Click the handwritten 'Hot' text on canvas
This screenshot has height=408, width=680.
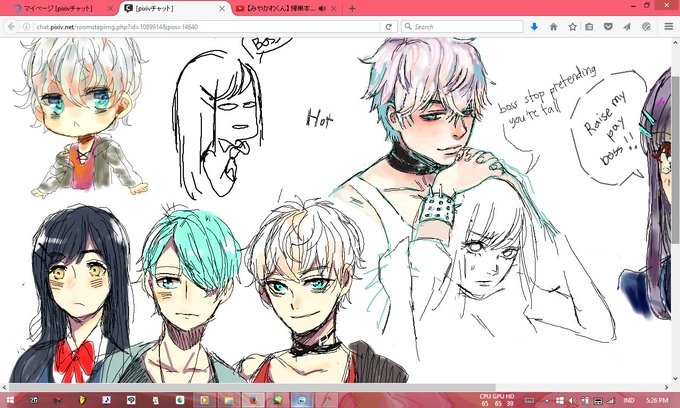[x=319, y=118]
